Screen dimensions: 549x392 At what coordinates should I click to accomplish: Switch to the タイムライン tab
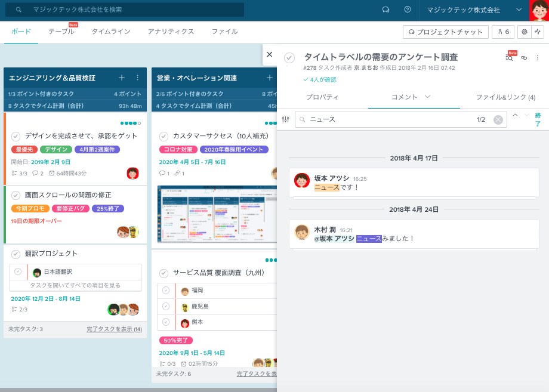pos(110,32)
